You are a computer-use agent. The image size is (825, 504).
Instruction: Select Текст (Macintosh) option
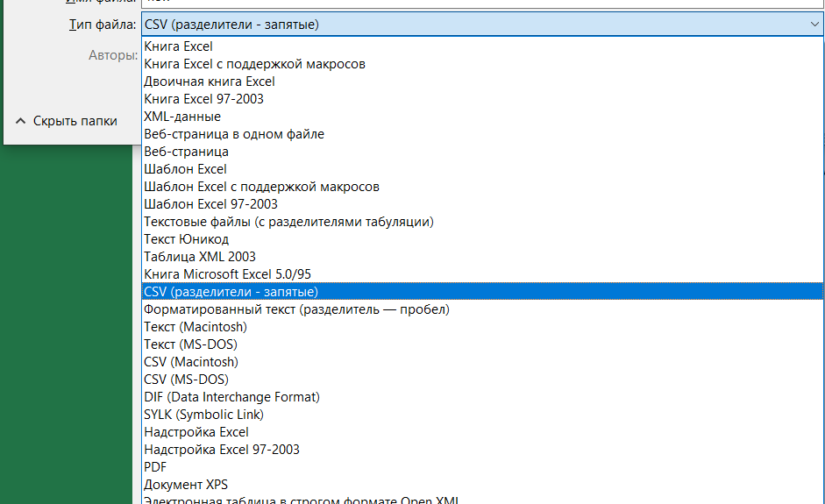(x=482, y=327)
